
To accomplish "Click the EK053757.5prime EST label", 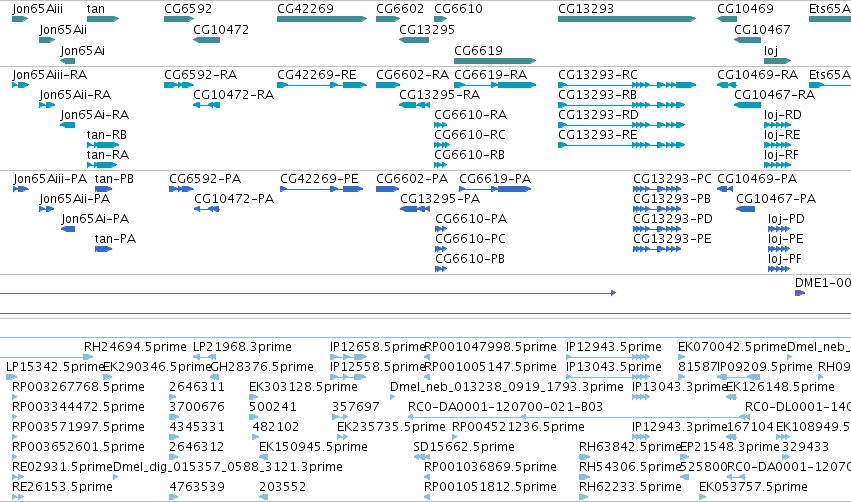I will [x=753, y=487].
